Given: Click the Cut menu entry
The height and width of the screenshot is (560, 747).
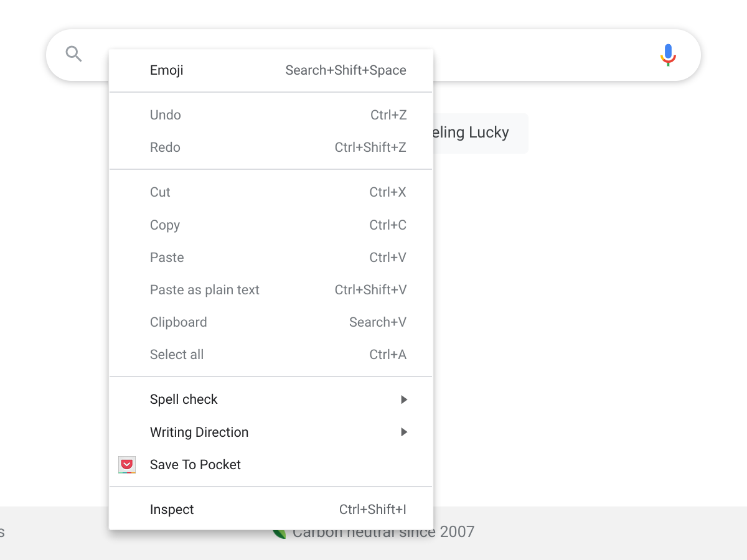Looking at the screenshot, I should tap(160, 192).
